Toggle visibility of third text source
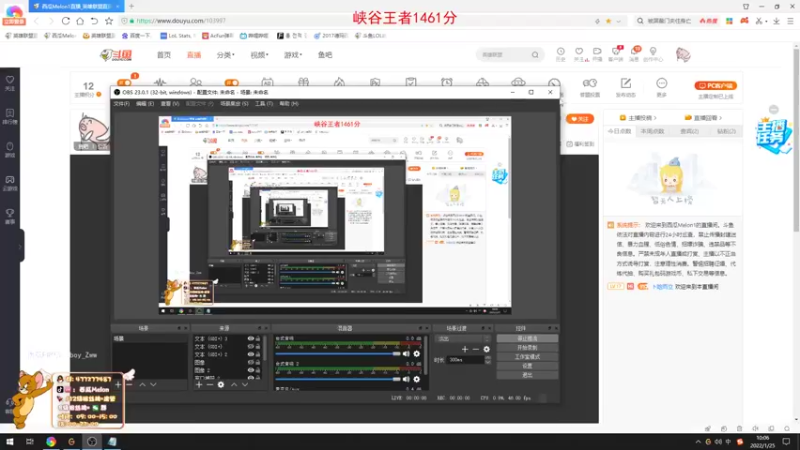Screen dimensions: 800x450 tap(251, 354)
